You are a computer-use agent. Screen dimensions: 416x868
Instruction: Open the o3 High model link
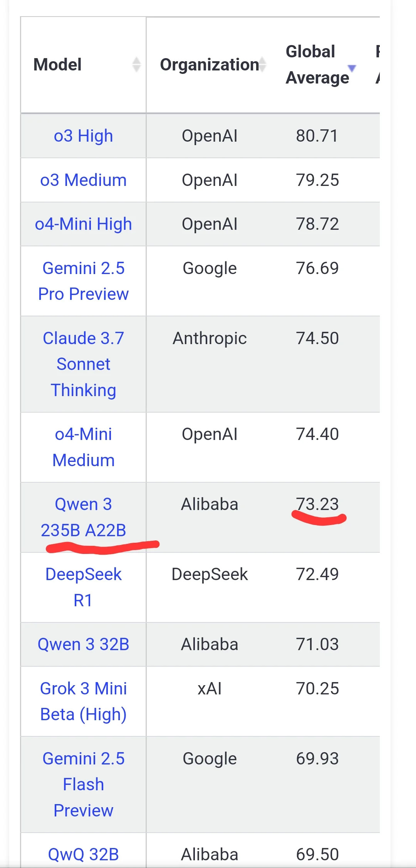tap(83, 136)
